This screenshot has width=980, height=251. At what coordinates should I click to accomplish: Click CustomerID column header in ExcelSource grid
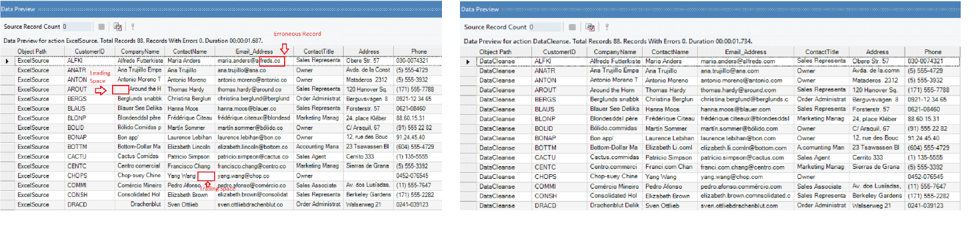click(91, 51)
